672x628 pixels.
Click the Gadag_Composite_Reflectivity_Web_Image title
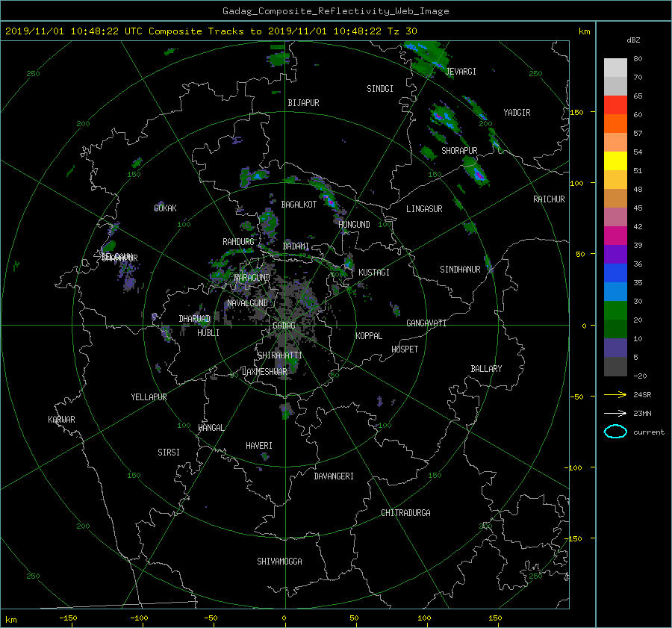(335, 11)
